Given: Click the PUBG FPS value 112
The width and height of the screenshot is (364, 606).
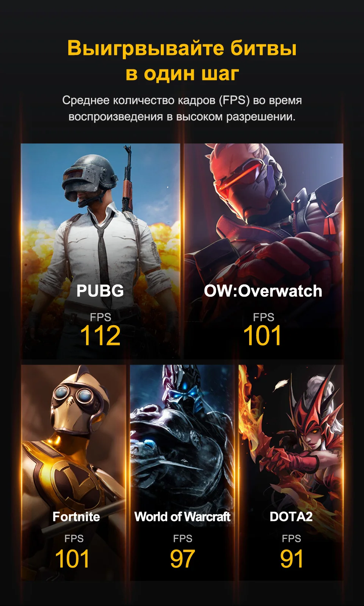Looking at the screenshot, I should 100,336.
